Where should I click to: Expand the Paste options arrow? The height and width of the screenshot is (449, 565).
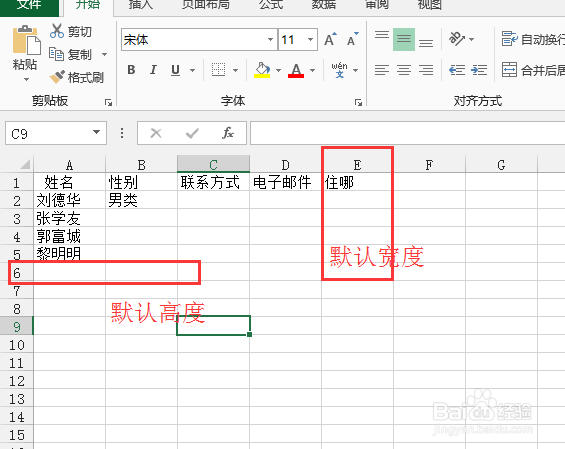(26, 80)
